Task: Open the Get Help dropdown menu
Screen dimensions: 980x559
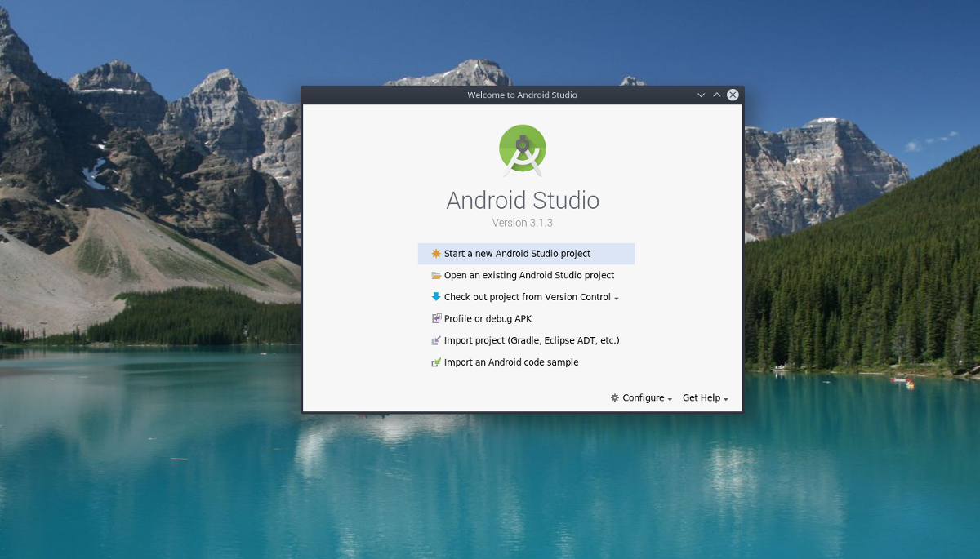Action: 706,397
